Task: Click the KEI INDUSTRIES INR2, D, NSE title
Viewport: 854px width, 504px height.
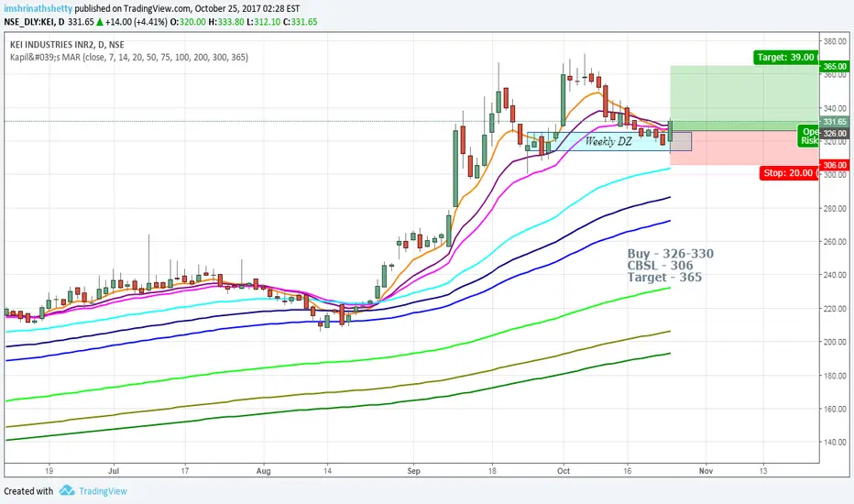Action: pos(67,45)
